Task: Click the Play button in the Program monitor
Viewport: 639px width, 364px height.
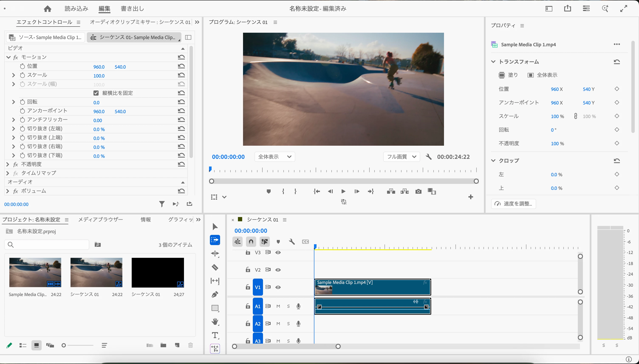Action: click(343, 192)
